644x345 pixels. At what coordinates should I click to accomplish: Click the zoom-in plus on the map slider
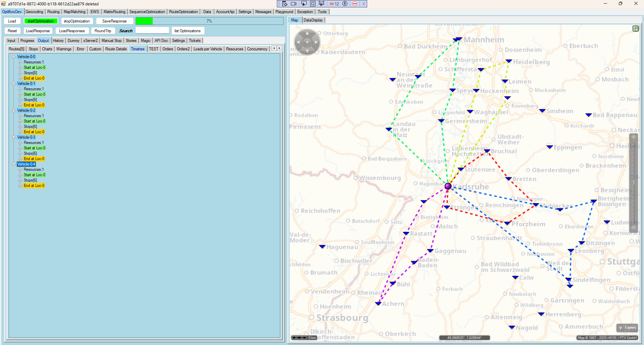point(634,138)
